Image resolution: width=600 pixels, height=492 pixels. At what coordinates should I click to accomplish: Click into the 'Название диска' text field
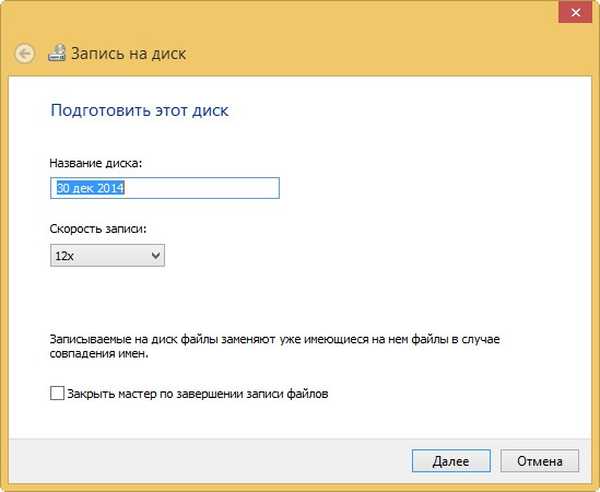click(x=164, y=188)
